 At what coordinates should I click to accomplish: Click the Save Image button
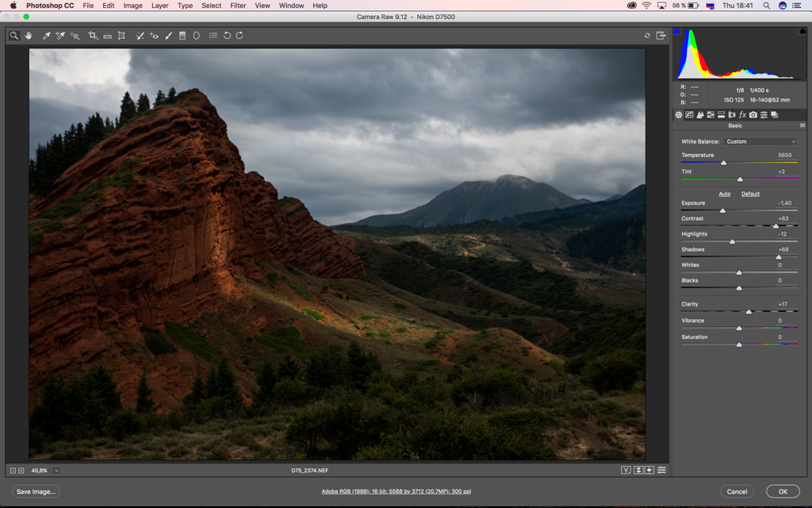click(36, 491)
